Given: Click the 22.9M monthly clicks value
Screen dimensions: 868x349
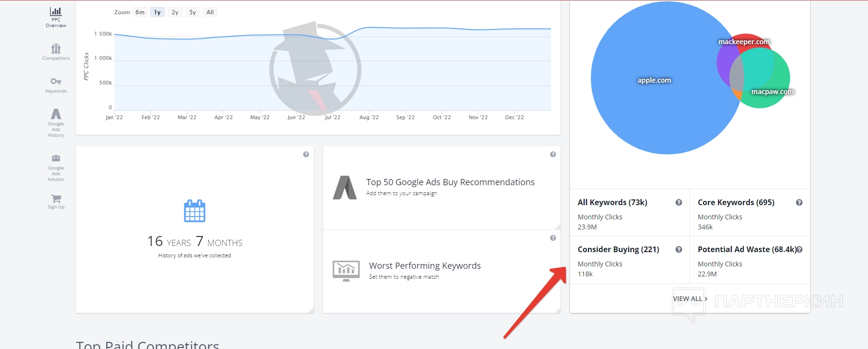Looking at the screenshot, I should pos(707,274).
